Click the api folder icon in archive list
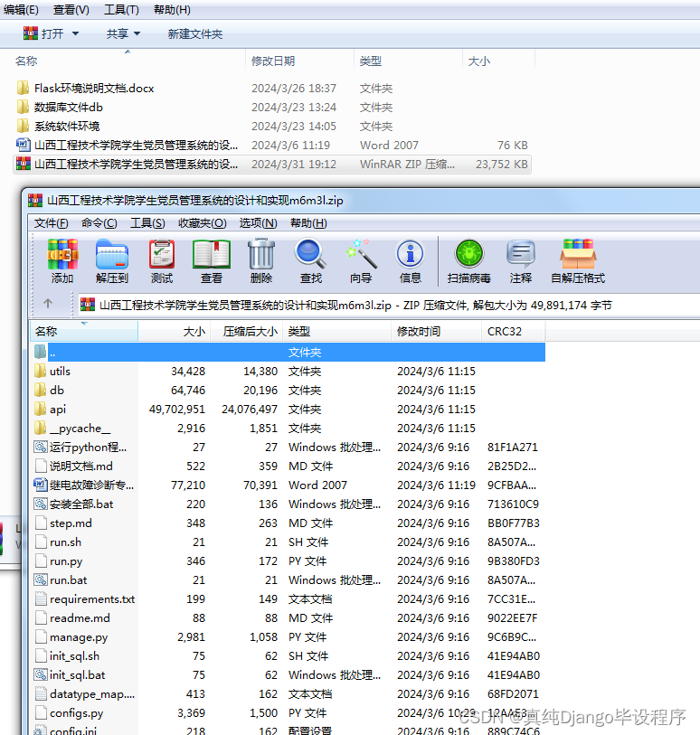Screen dimensions: 700x735 tap(41, 410)
